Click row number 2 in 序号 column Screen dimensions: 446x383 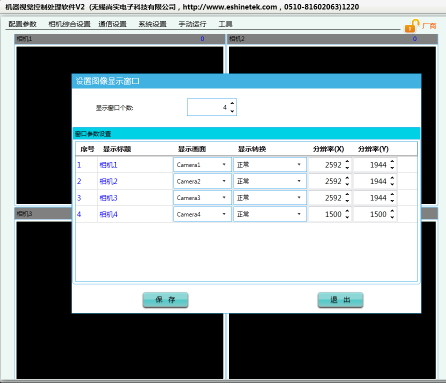click(79, 181)
